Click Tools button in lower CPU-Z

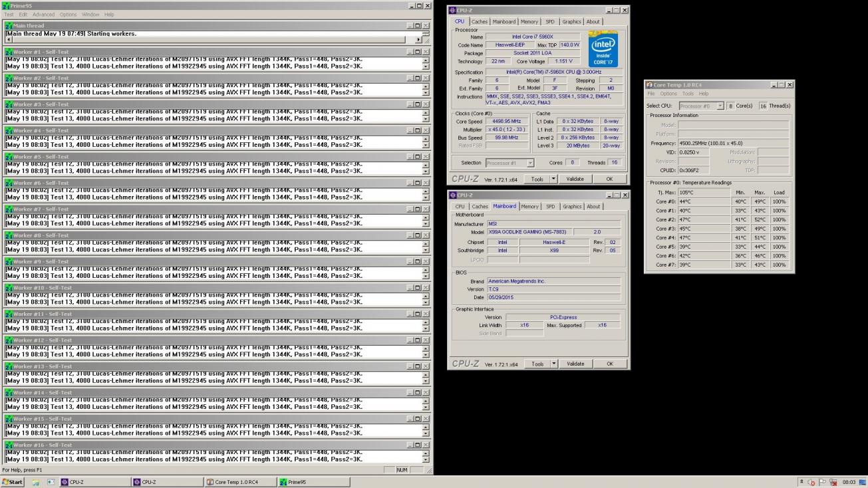[x=537, y=364]
